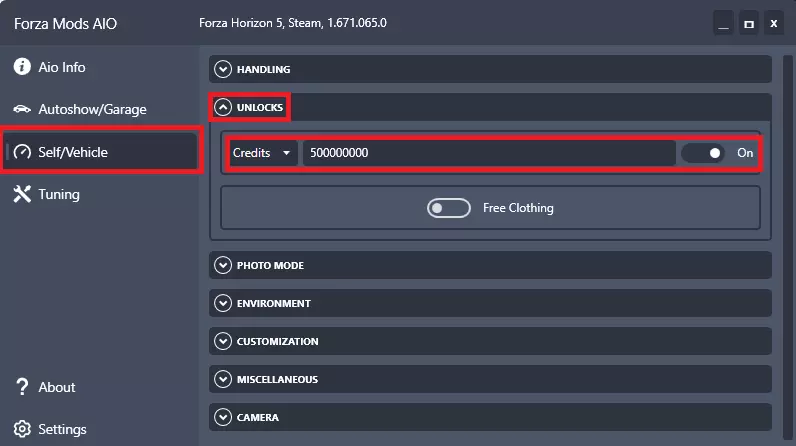Select the Self/Vehicle tab
Screen dimensions: 796x446
coord(100,152)
